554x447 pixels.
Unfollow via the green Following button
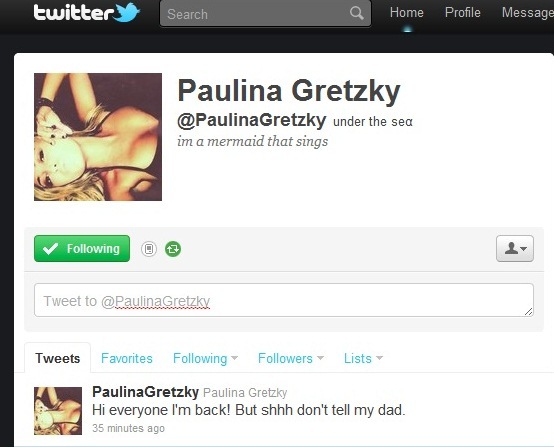[x=82, y=248]
